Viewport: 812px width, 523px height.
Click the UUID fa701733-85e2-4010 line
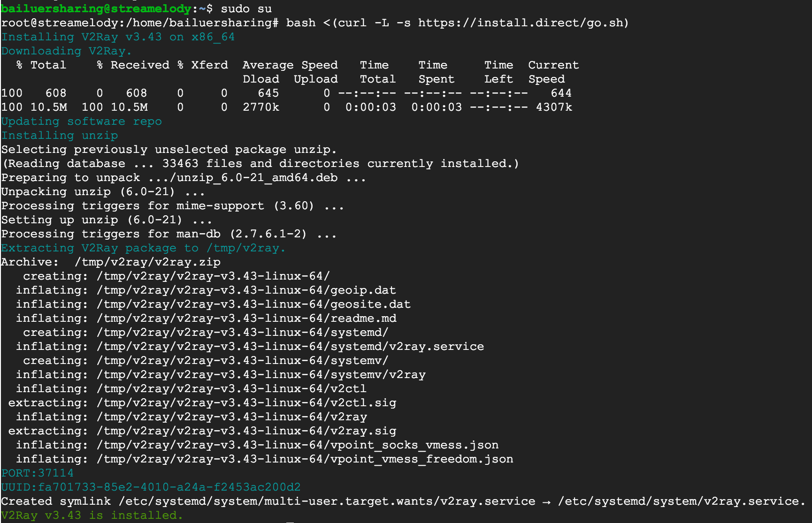(x=151, y=487)
